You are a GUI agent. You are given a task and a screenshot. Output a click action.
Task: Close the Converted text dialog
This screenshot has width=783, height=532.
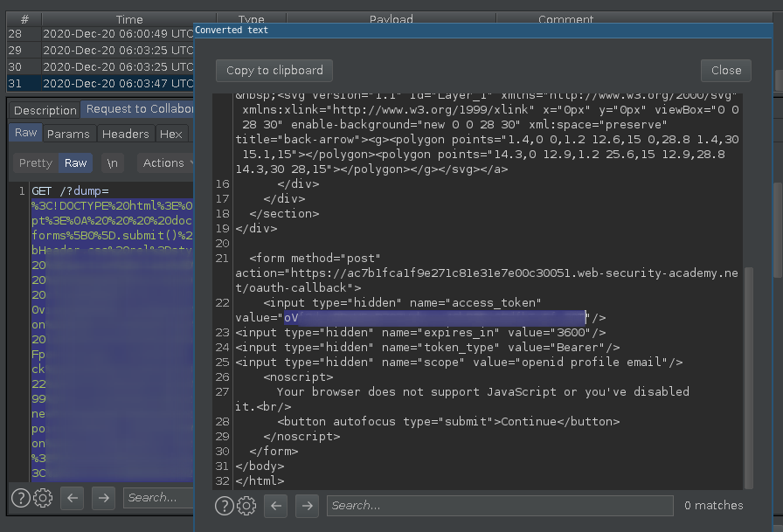(726, 71)
